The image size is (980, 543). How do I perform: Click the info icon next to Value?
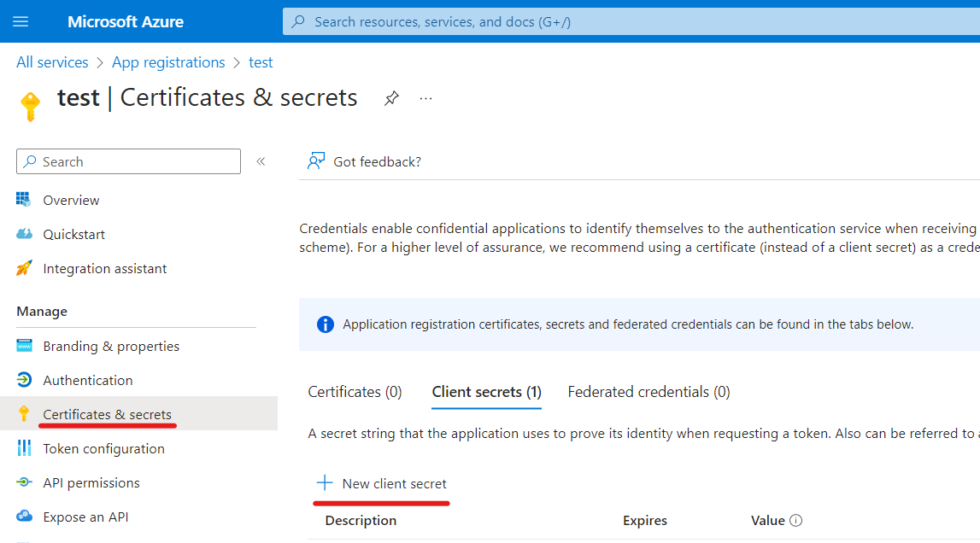click(x=795, y=521)
